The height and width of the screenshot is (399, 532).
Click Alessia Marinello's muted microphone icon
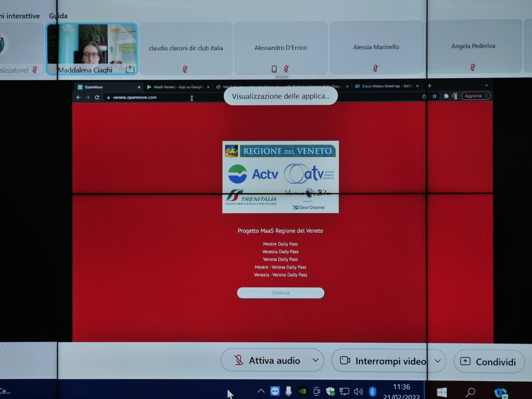(x=375, y=68)
